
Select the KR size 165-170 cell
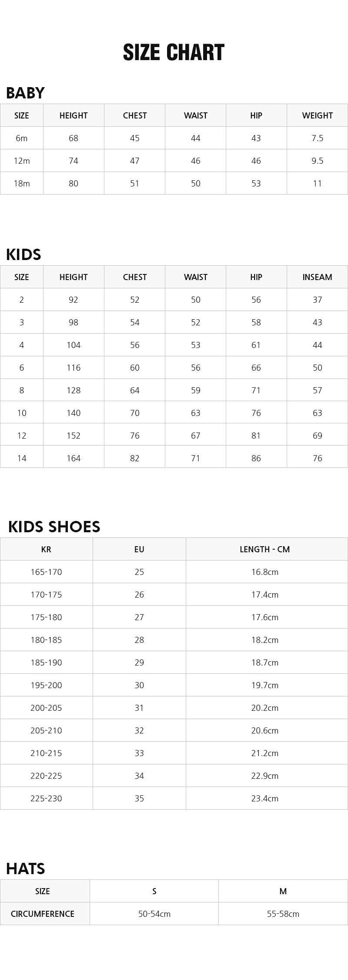click(x=46, y=572)
